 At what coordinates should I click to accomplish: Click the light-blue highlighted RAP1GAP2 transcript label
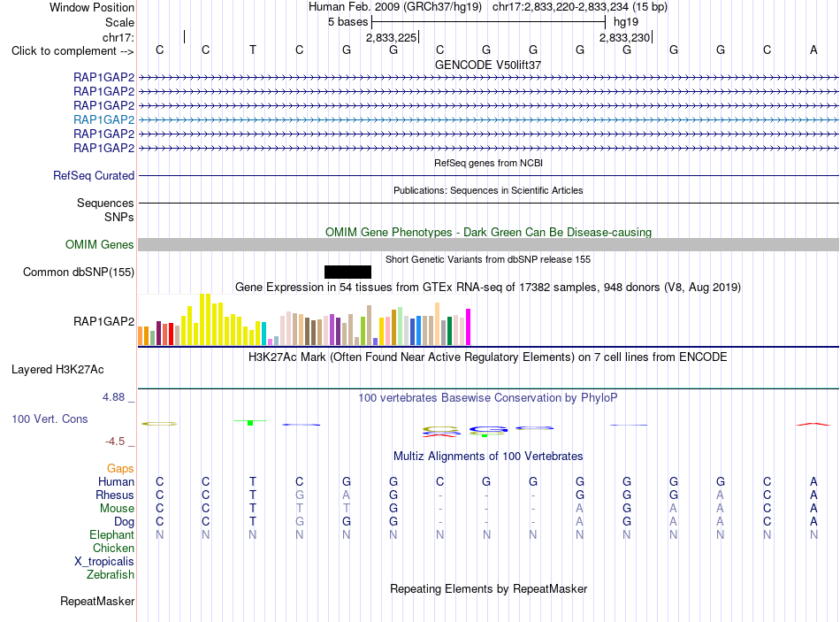104,119
